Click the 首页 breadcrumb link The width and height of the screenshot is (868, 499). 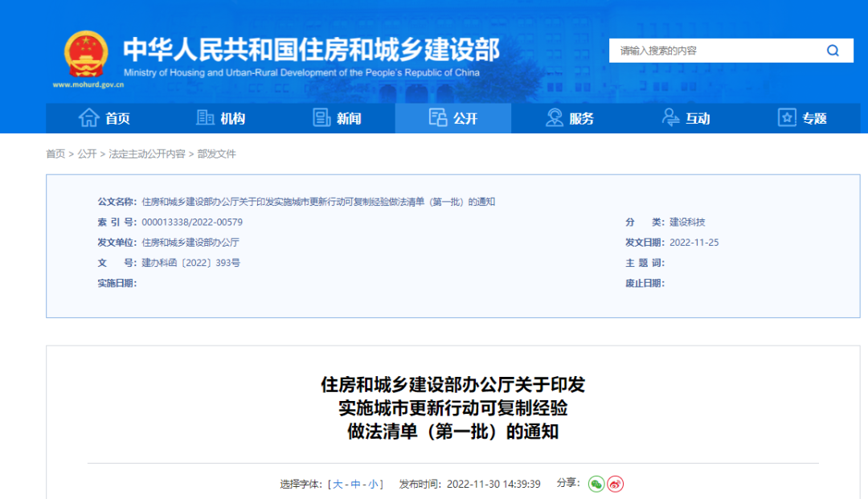(x=55, y=153)
